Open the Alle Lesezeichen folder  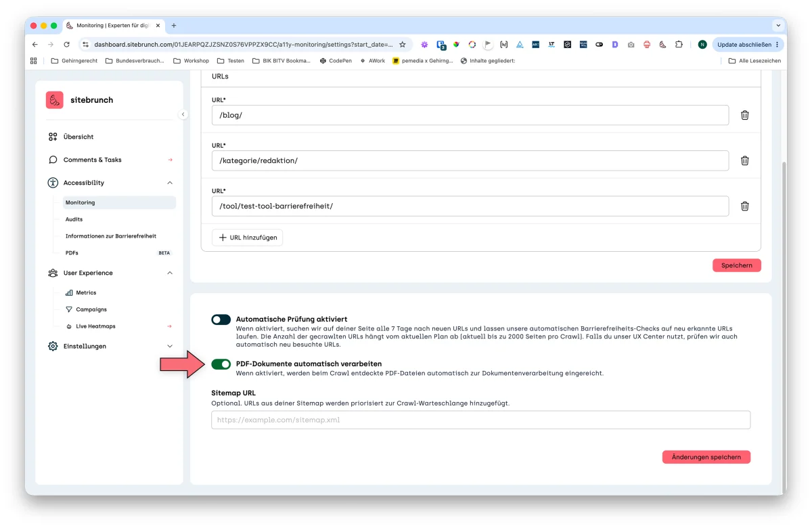coord(754,61)
